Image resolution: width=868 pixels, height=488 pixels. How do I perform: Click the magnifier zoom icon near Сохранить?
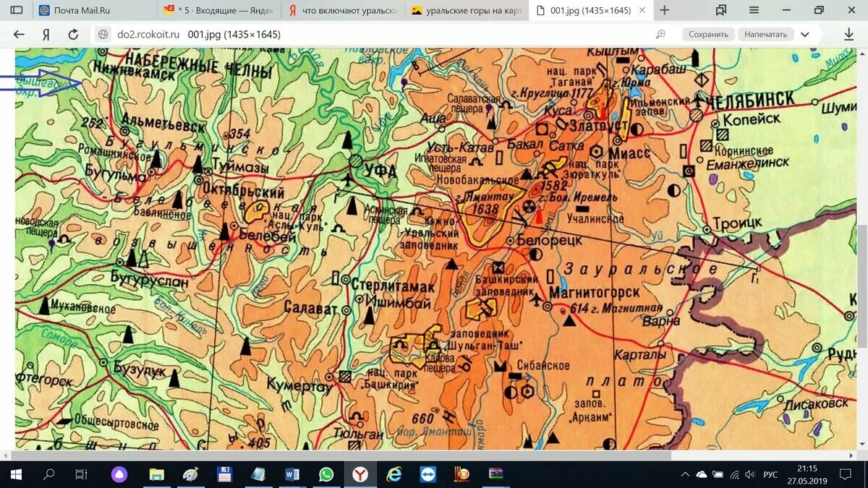pyautogui.click(x=660, y=33)
